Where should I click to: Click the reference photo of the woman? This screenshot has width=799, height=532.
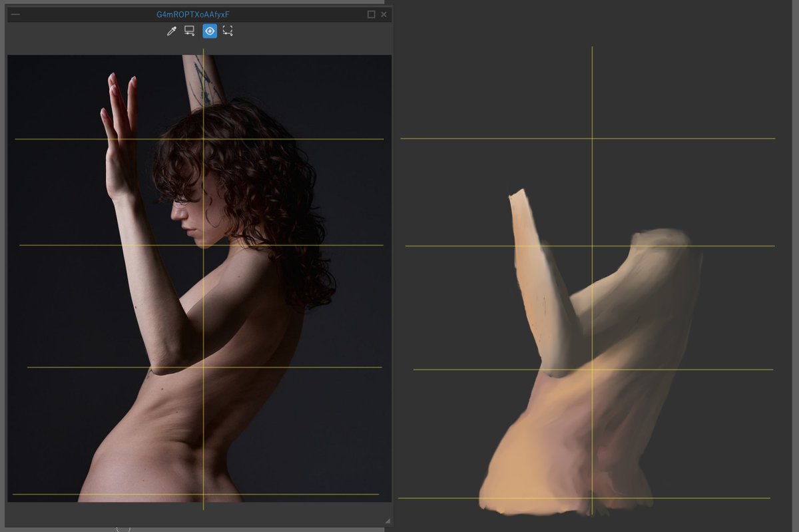pos(199,278)
